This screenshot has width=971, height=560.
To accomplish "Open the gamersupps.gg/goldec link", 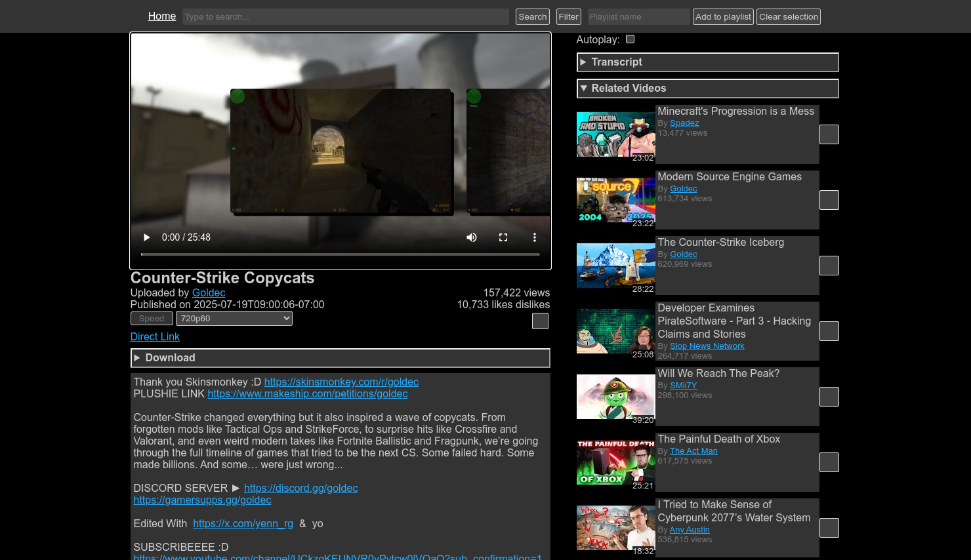I will pos(202,500).
